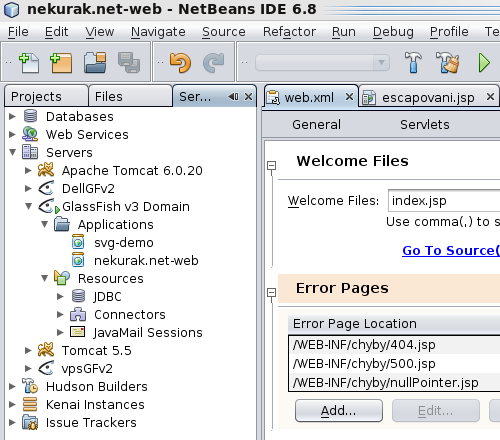Switch to the escapovani.jsp editor tab

pyautogui.click(x=428, y=97)
